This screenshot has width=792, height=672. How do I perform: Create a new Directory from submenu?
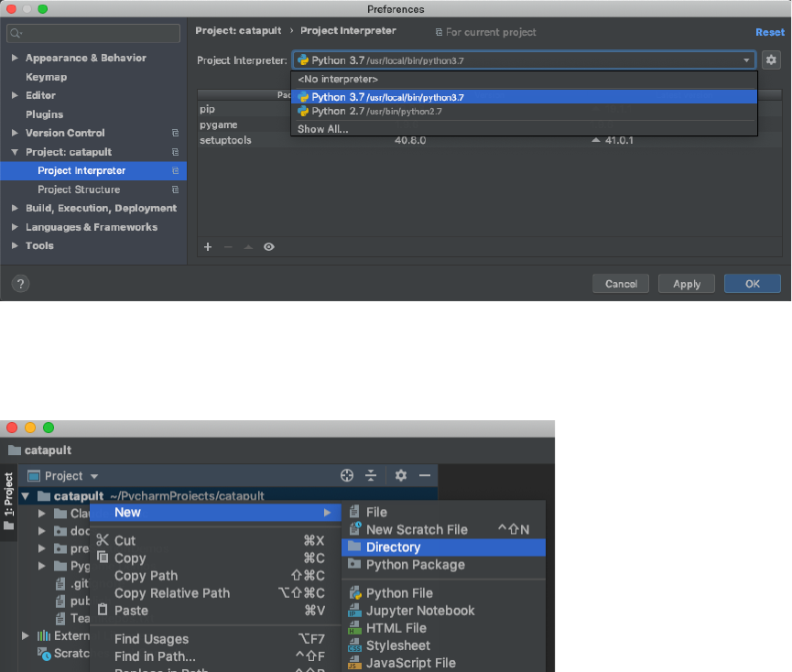tap(444, 547)
